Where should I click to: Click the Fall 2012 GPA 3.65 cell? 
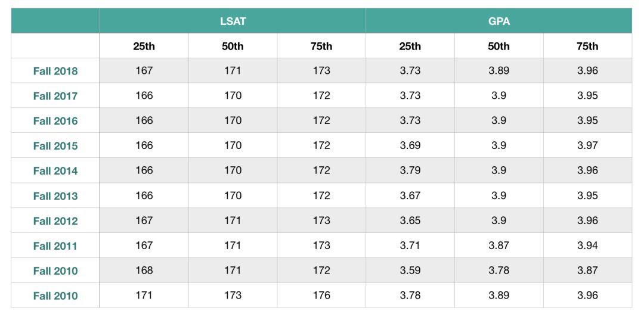pyautogui.click(x=410, y=220)
